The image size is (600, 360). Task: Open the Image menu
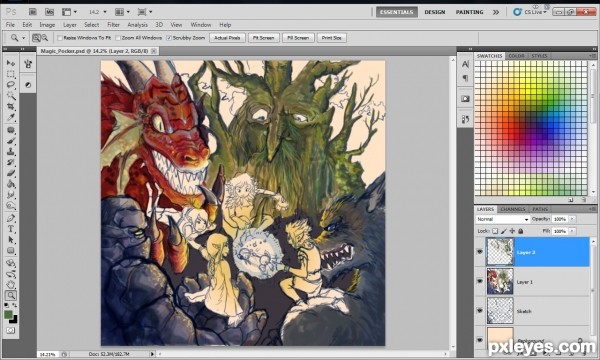click(x=47, y=25)
